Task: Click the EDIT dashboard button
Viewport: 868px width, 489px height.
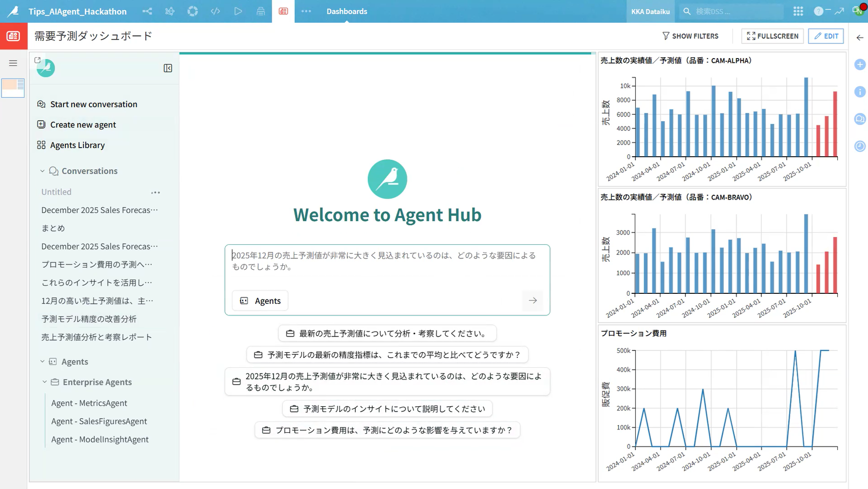Action: coord(826,36)
